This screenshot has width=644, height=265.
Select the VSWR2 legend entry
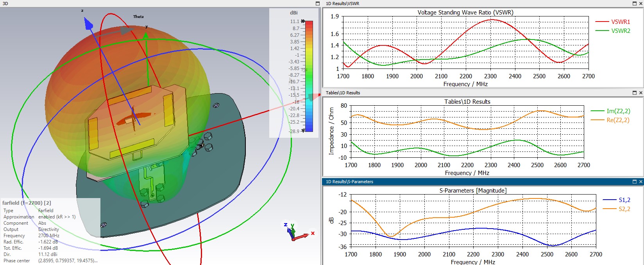tap(613, 31)
